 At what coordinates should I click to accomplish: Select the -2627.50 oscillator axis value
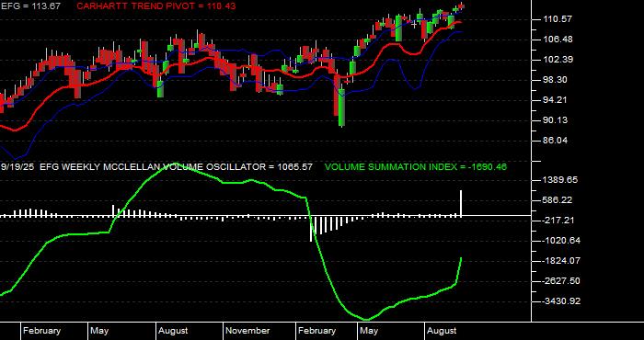pos(561,281)
